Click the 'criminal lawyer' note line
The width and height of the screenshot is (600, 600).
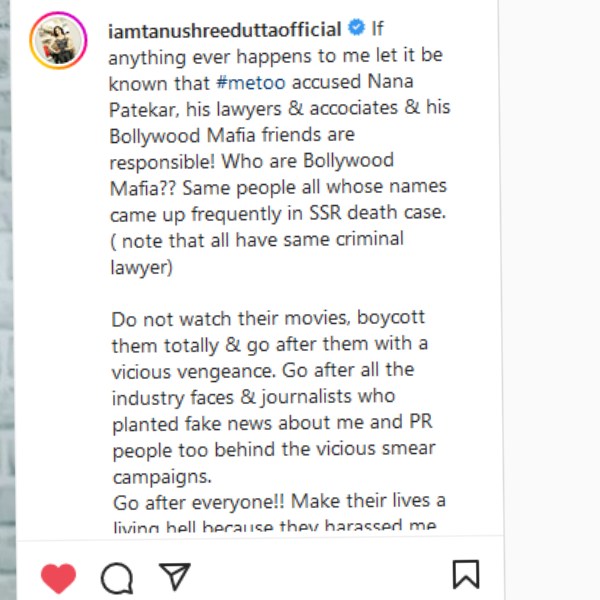(257, 253)
